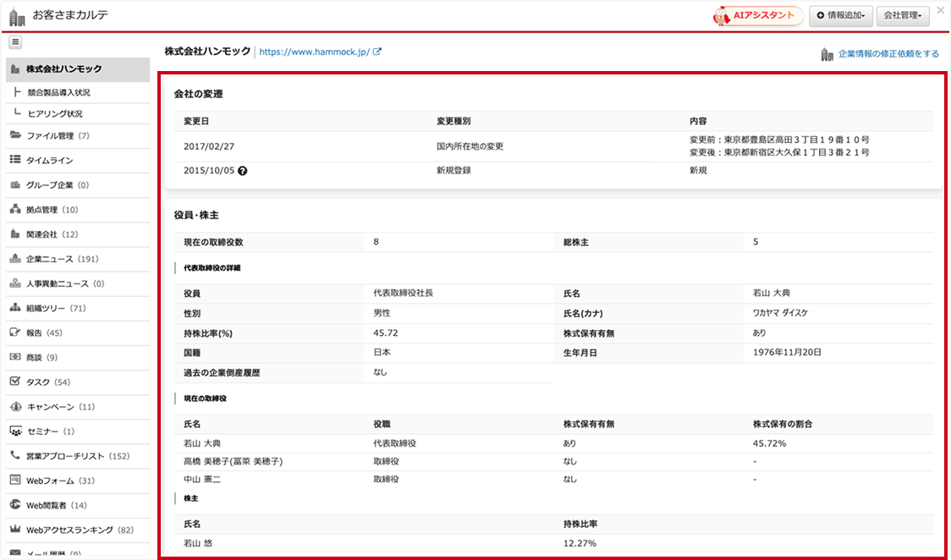
Task: Expand the 会社管理 dropdown menu
Action: (903, 16)
